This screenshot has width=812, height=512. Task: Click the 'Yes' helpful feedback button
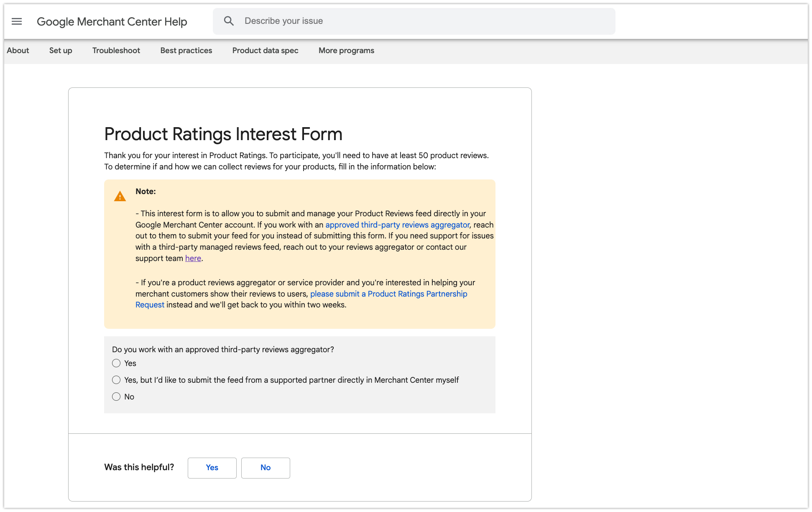212,468
